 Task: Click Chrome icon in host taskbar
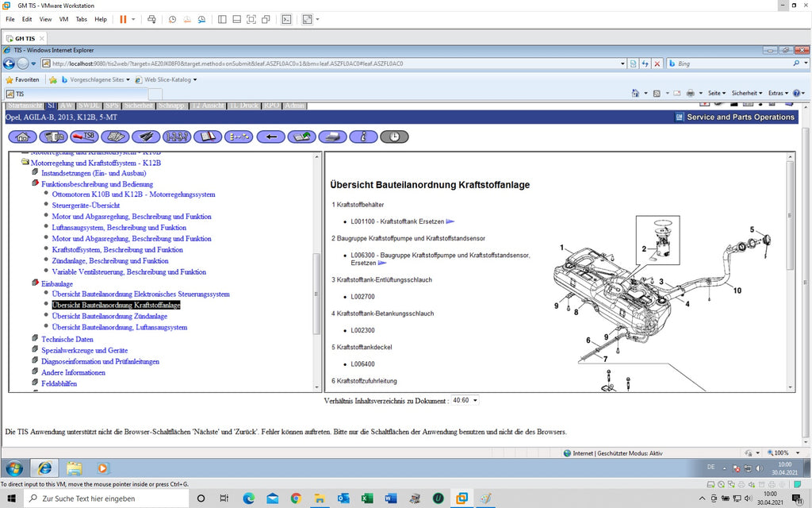point(297,498)
